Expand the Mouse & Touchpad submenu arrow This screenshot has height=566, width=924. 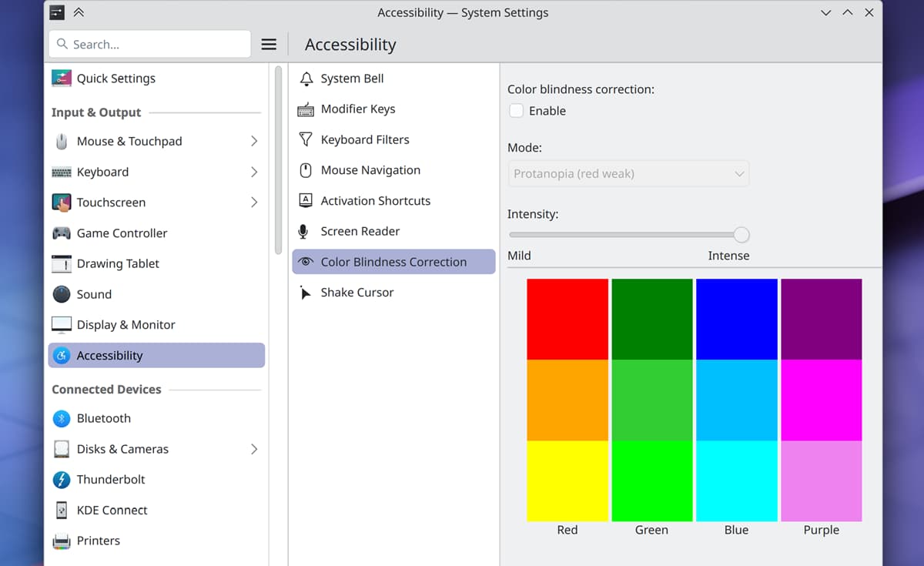253,141
